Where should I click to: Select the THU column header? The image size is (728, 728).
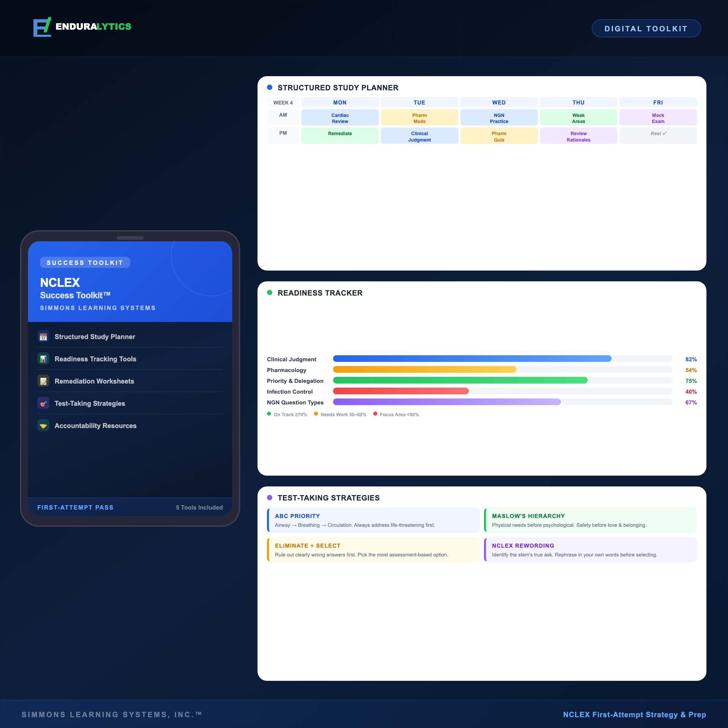click(578, 102)
